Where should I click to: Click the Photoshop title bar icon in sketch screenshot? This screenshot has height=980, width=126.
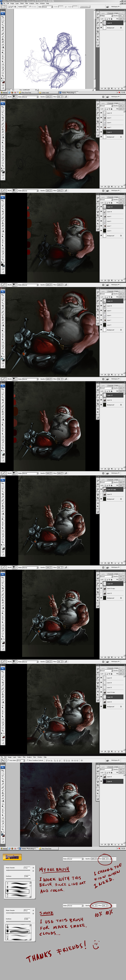[1, 1]
